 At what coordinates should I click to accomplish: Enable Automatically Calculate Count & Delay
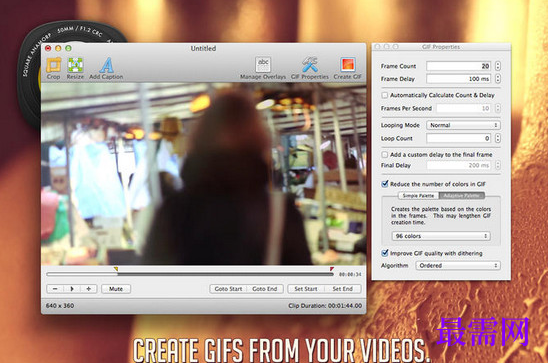(385, 95)
